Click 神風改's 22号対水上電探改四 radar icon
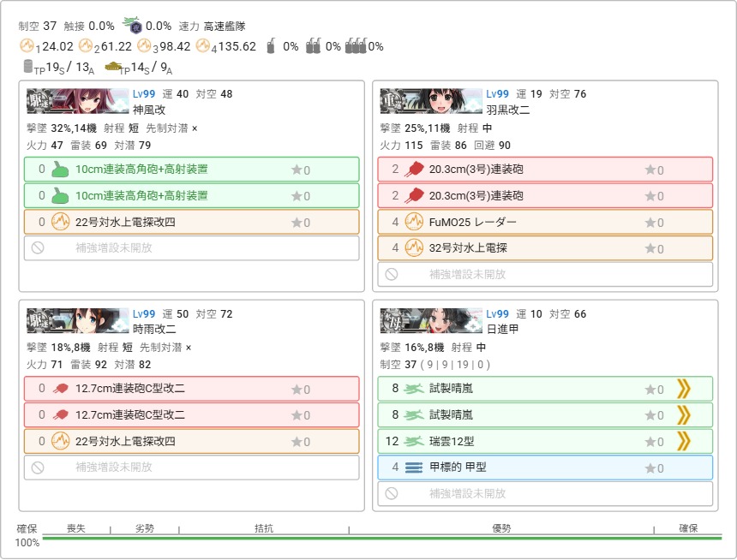737x560 pixels. tap(61, 223)
